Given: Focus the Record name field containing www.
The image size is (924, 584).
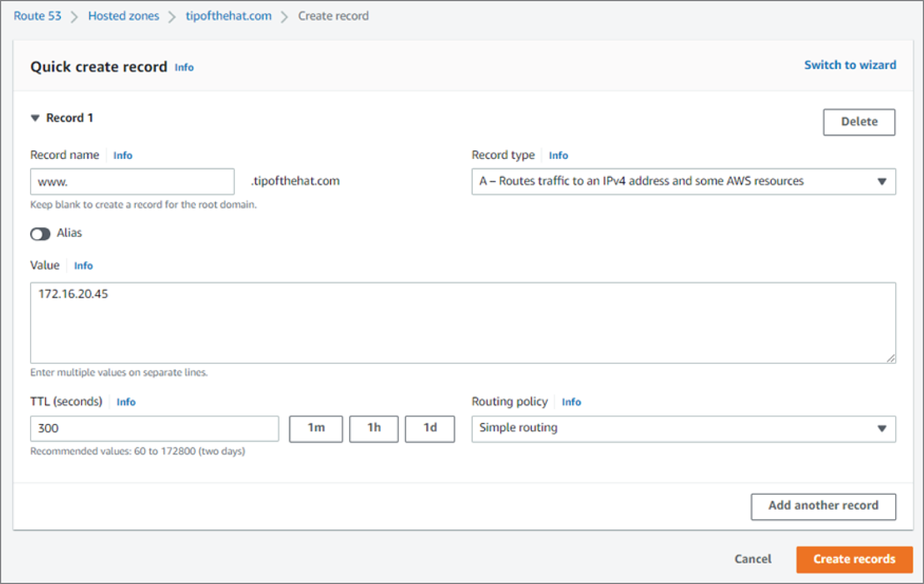Looking at the screenshot, I should [132, 182].
